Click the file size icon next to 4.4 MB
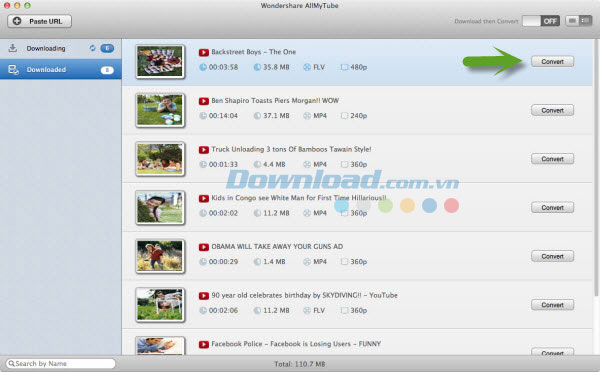This screenshot has width=600, height=372. (257, 164)
